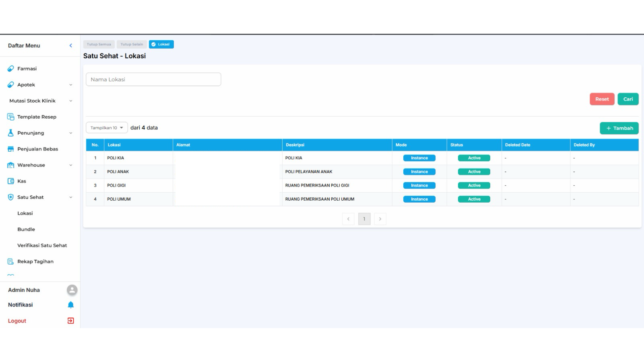Open the Farmasi menu icon
The height and width of the screenshot is (362, 644).
[x=11, y=69]
